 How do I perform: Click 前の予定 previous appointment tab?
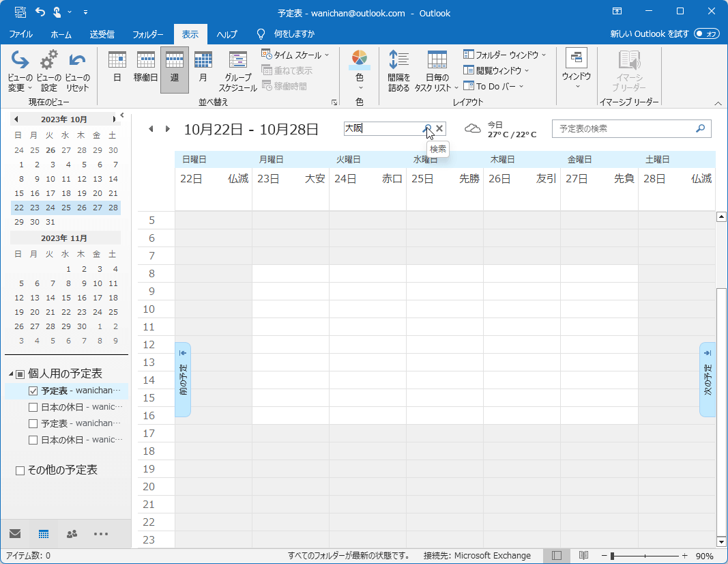click(x=183, y=379)
